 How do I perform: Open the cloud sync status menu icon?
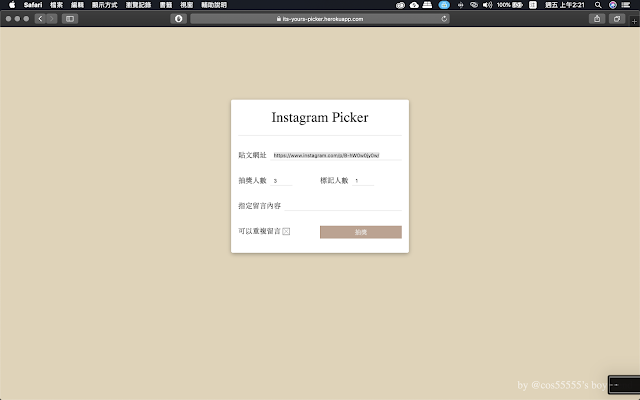click(x=414, y=5)
